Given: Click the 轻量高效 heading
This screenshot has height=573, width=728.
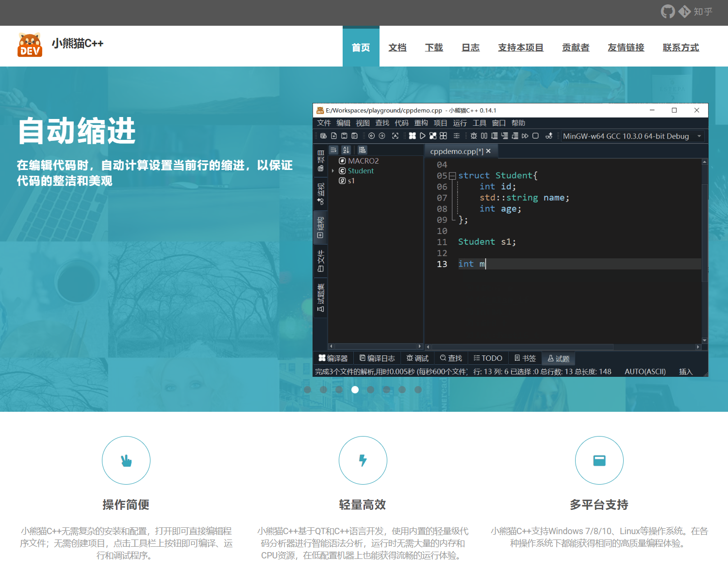Looking at the screenshot, I should [363, 505].
